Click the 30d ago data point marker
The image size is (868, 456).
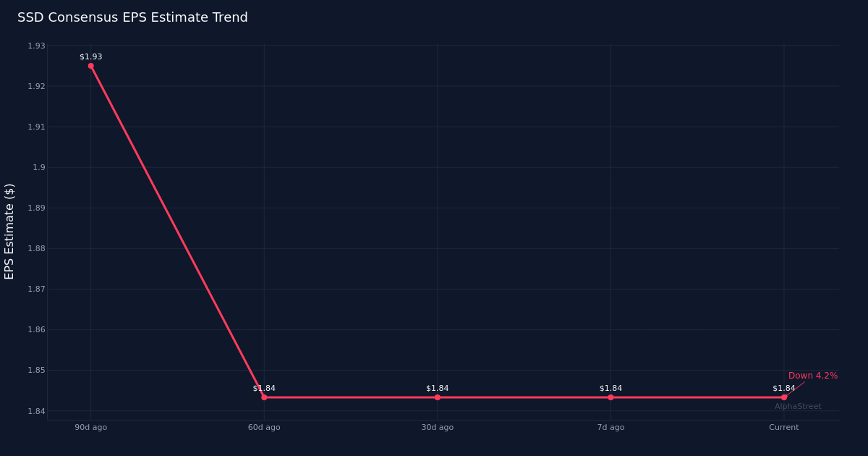click(x=437, y=397)
